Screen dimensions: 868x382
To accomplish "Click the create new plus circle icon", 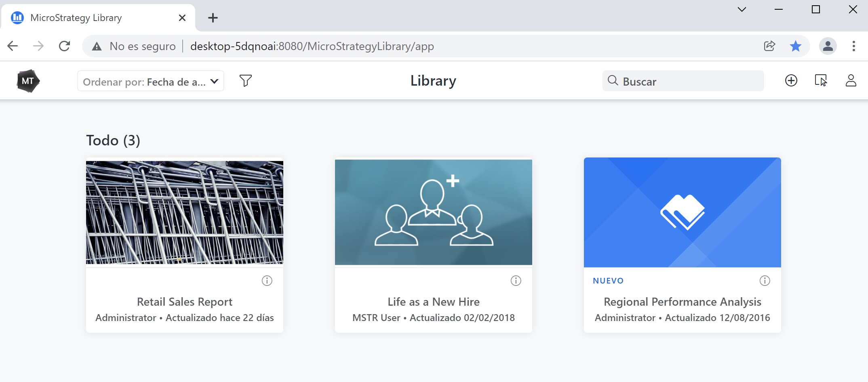I will pos(791,81).
